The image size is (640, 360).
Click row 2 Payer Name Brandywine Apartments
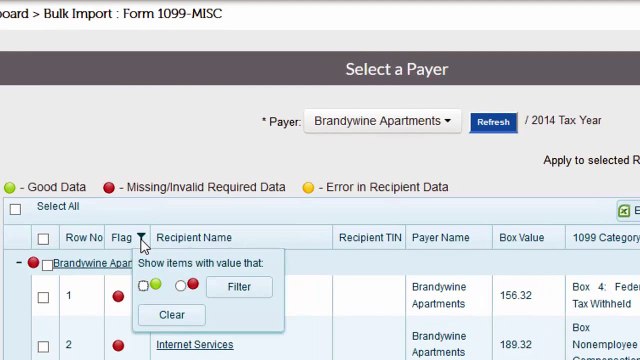point(439,344)
